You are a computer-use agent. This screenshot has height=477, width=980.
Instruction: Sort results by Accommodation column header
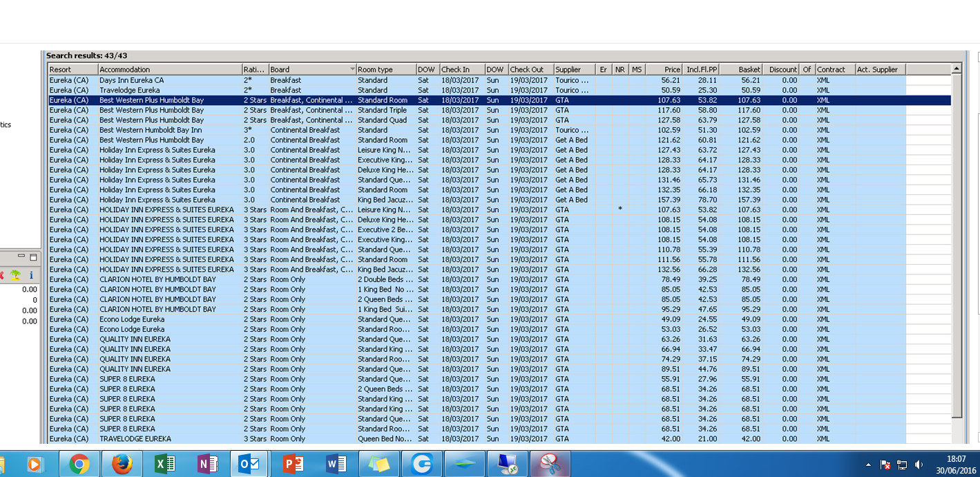click(169, 70)
